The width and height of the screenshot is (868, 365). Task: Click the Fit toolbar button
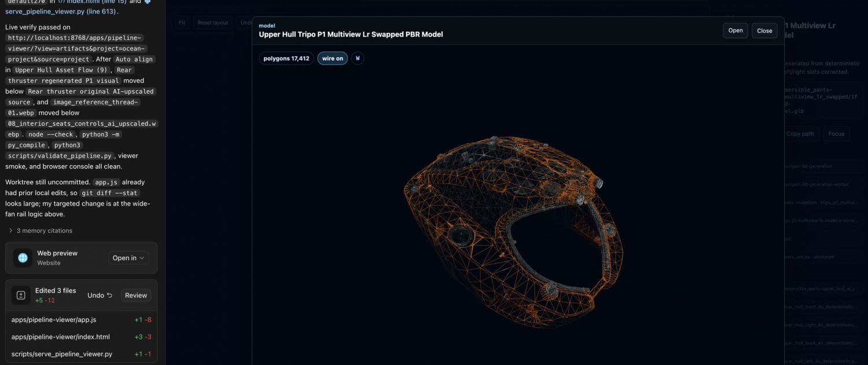coord(182,23)
